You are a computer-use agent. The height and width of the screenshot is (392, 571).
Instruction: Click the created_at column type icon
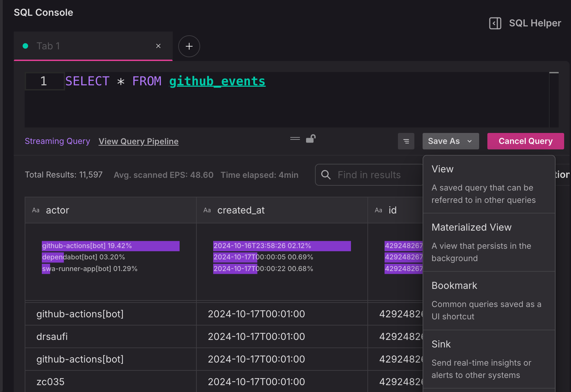tap(207, 210)
